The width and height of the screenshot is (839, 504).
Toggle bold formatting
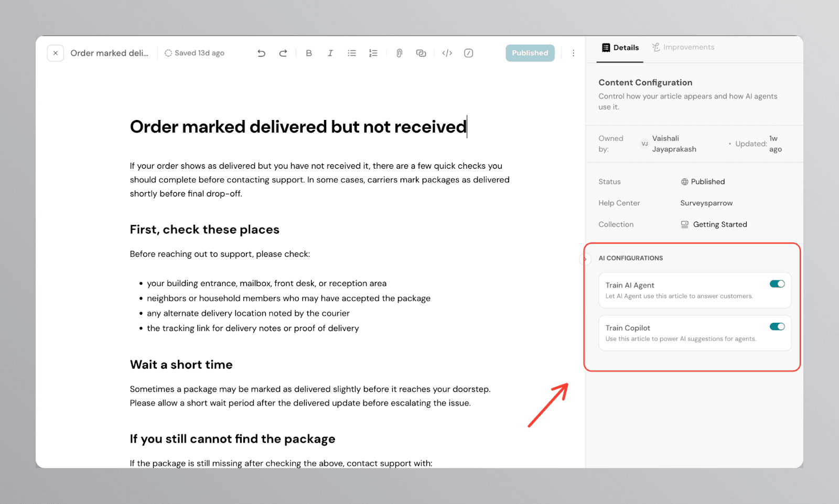pos(309,53)
